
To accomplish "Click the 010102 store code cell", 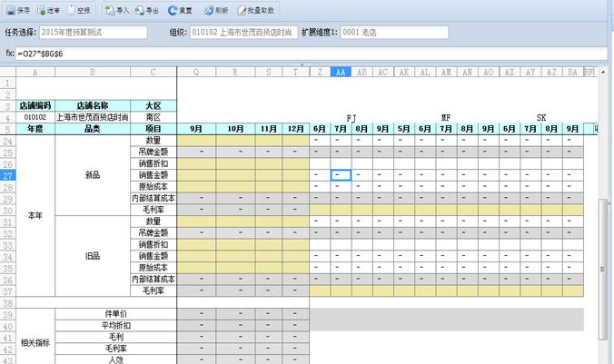I will pos(35,117).
